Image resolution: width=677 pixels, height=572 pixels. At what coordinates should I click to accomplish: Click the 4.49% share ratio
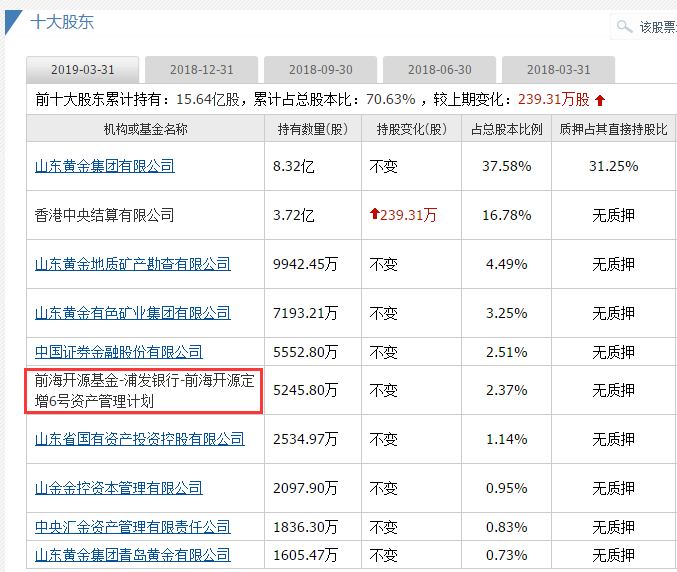coord(506,264)
